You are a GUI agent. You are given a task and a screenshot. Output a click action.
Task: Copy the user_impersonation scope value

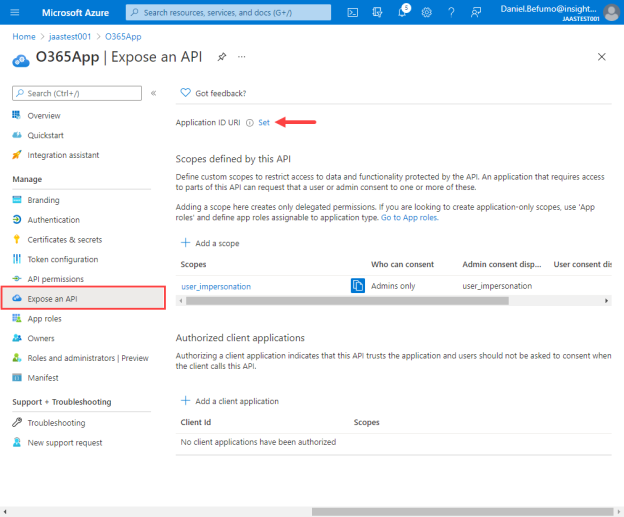coord(358,286)
